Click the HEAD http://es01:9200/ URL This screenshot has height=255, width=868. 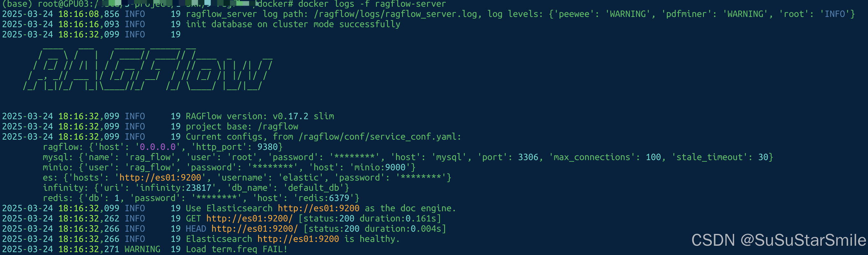coord(255,229)
